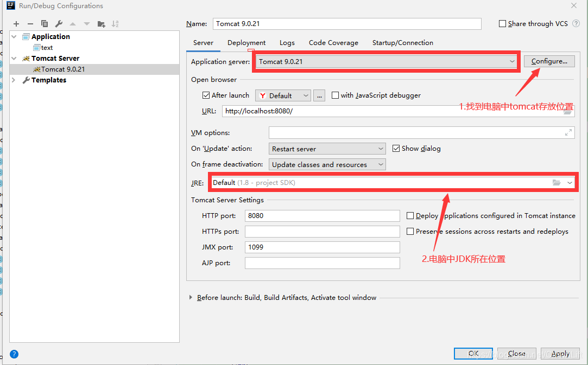
Task: Click OK button
Action: pos(473,354)
